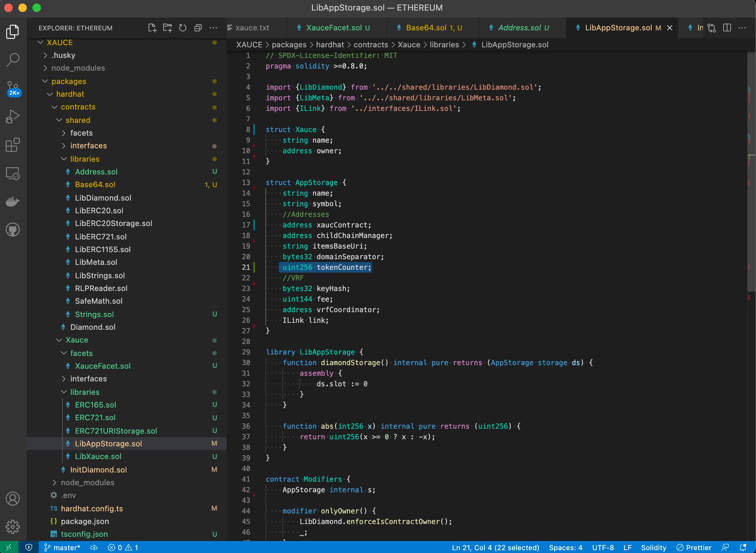This screenshot has height=553, width=756.
Task: Open SafeMath.sol in Explorer
Action: coord(126,301)
